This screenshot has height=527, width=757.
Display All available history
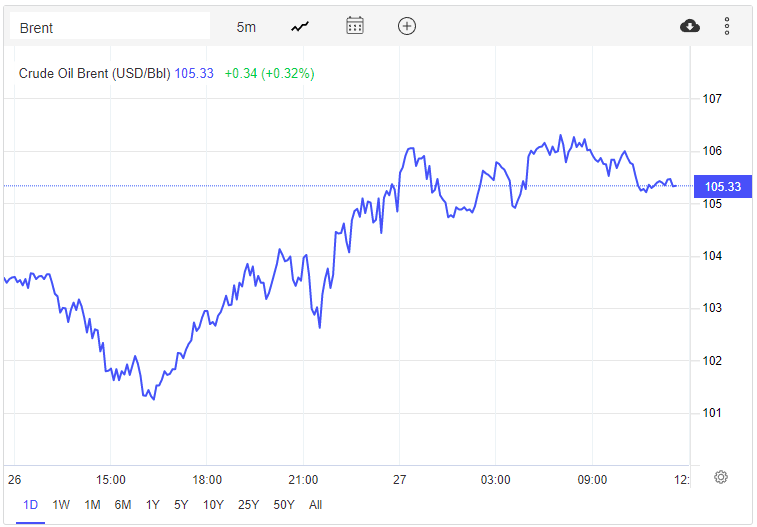click(x=316, y=505)
